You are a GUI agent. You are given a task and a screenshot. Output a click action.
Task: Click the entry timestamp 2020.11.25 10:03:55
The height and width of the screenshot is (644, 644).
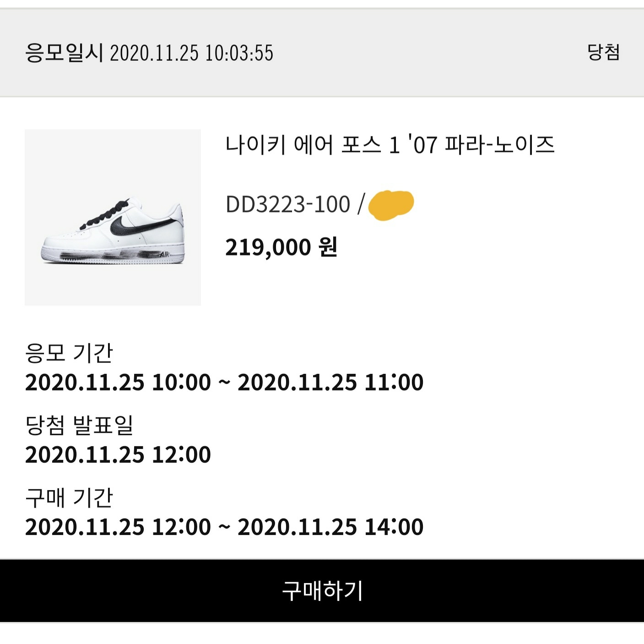191,53
